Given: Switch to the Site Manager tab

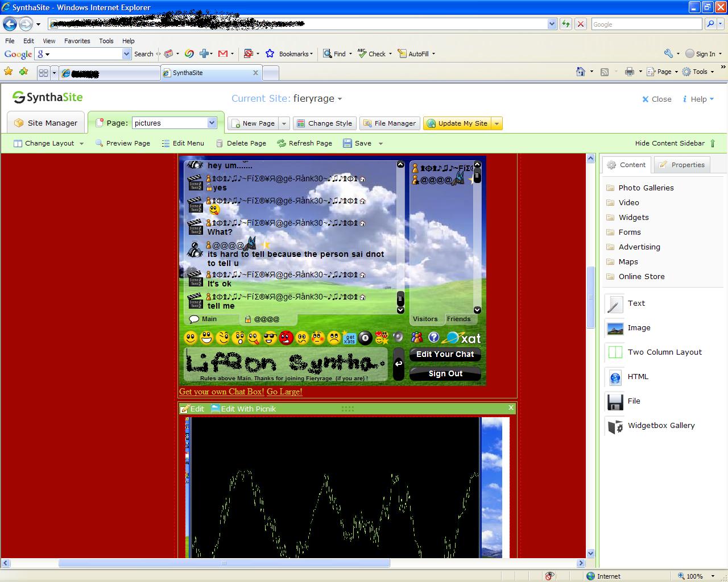Looking at the screenshot, I should coord(45,123).
